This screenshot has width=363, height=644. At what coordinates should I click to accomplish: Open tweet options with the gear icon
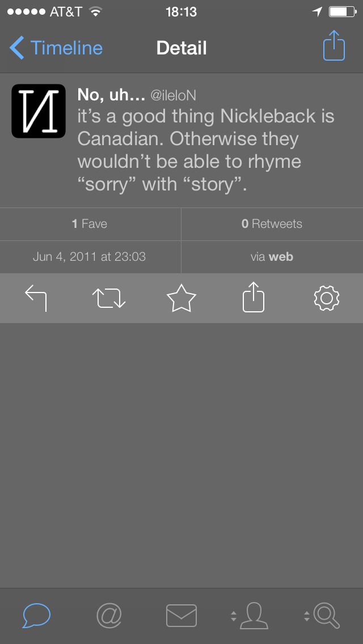326,298
